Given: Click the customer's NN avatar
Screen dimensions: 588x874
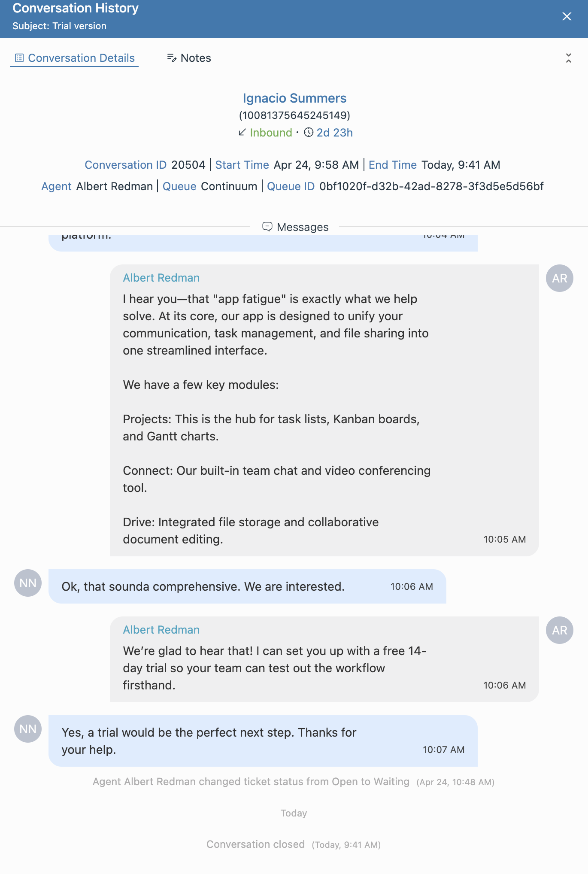Looking at the screenshot, I should point(27,583).
